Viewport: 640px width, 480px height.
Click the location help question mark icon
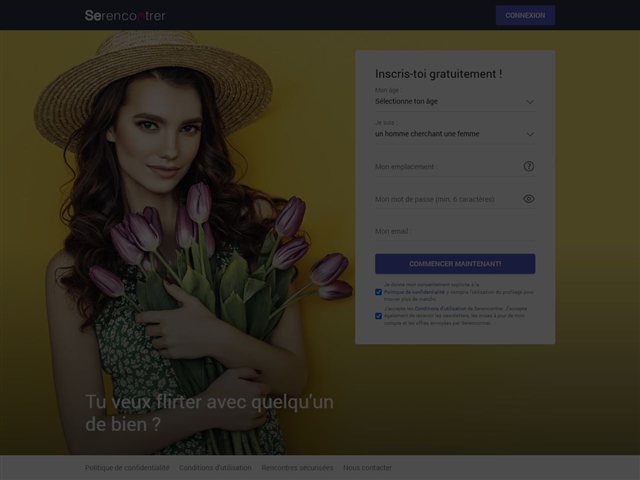[x=529, y=166]
